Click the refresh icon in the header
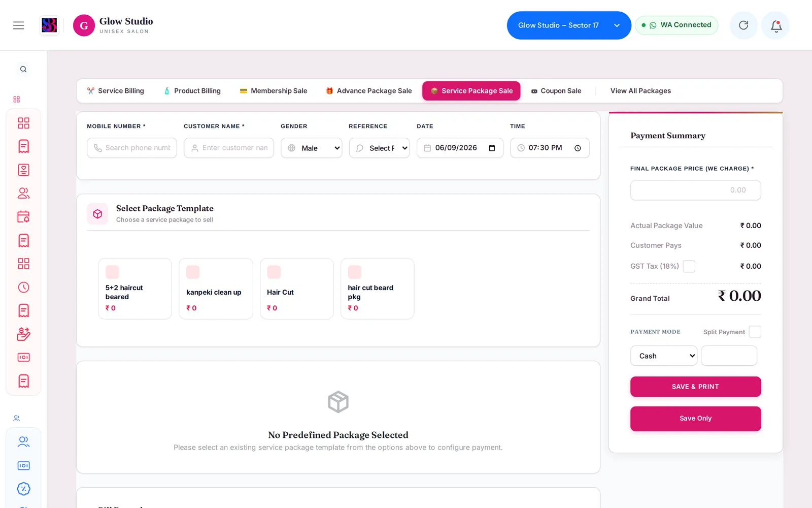The image size is (812, 508). tap(743, 25)
